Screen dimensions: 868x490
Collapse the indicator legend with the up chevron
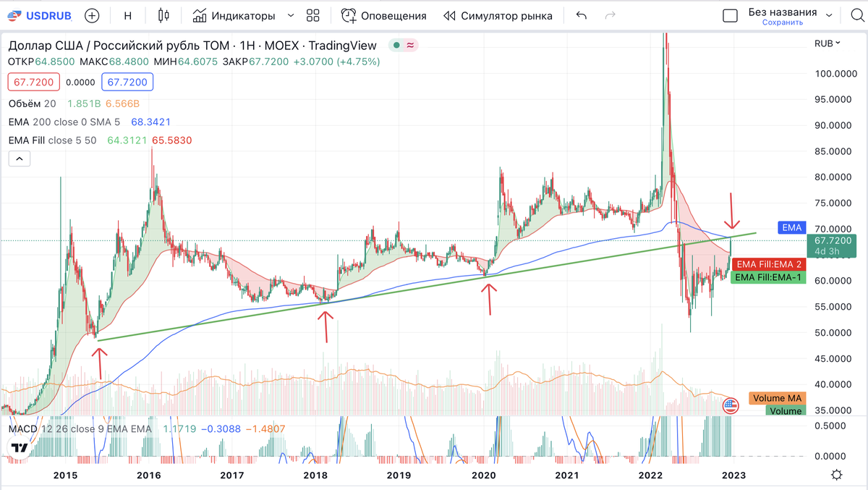click(20, 159)
